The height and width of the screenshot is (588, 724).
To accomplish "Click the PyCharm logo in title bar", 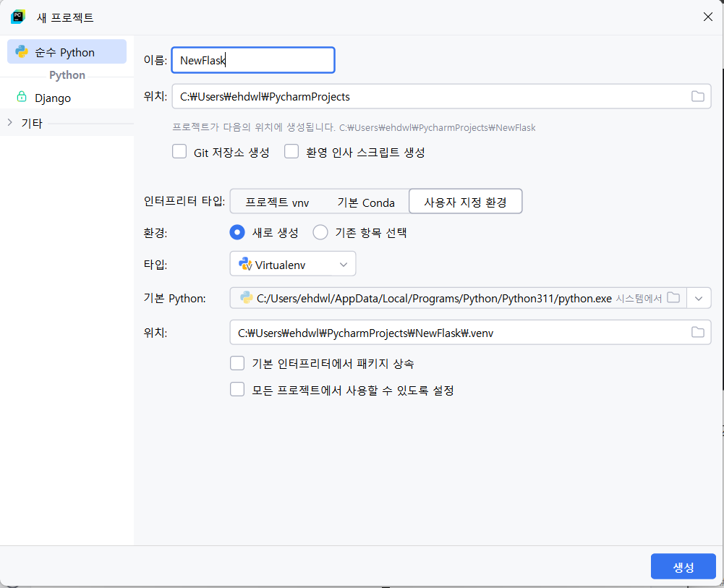I will coord(18,17).
